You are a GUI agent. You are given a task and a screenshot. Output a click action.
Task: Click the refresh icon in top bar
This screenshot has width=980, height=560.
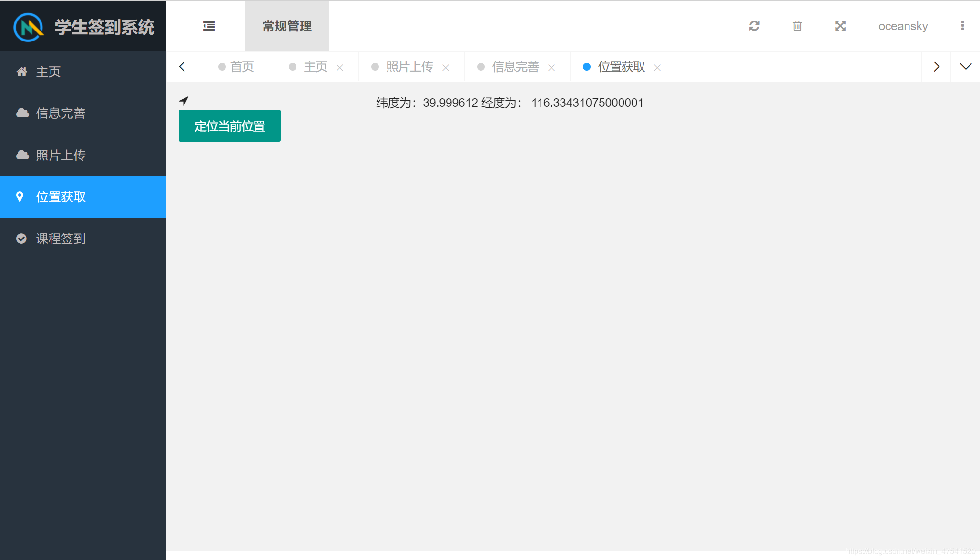pyautogui.click(x=754, y=26)
